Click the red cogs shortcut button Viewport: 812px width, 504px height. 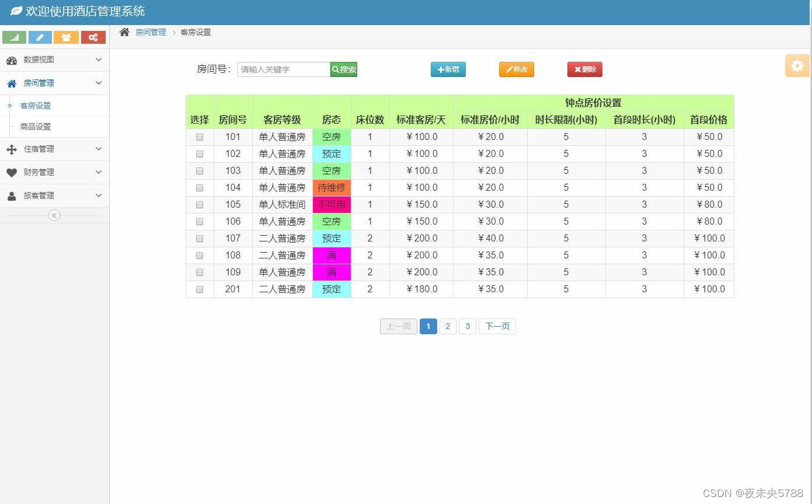93,37
